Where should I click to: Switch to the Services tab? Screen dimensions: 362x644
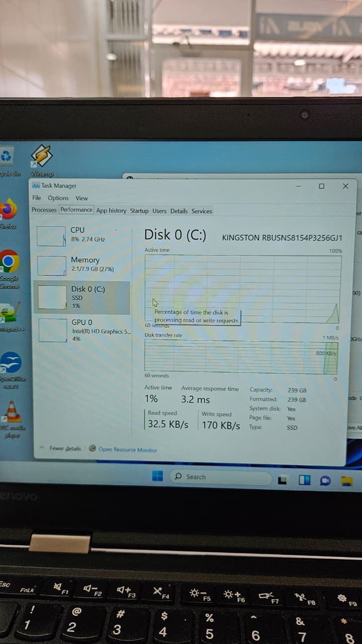[x=202, y=211]
